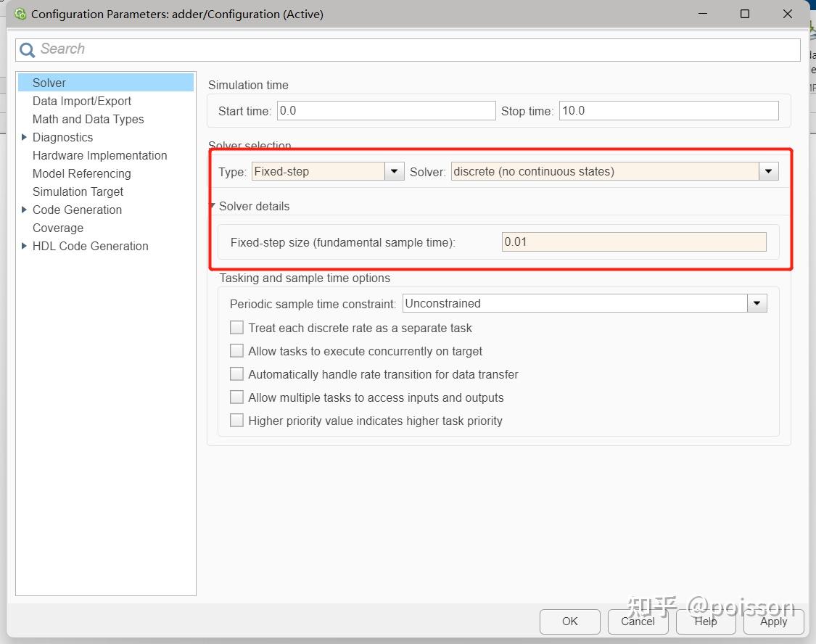The width and height of the screenshot is (816, 644).
Task: Open the solver Type dropdown
Action: [x=394, y=172]
